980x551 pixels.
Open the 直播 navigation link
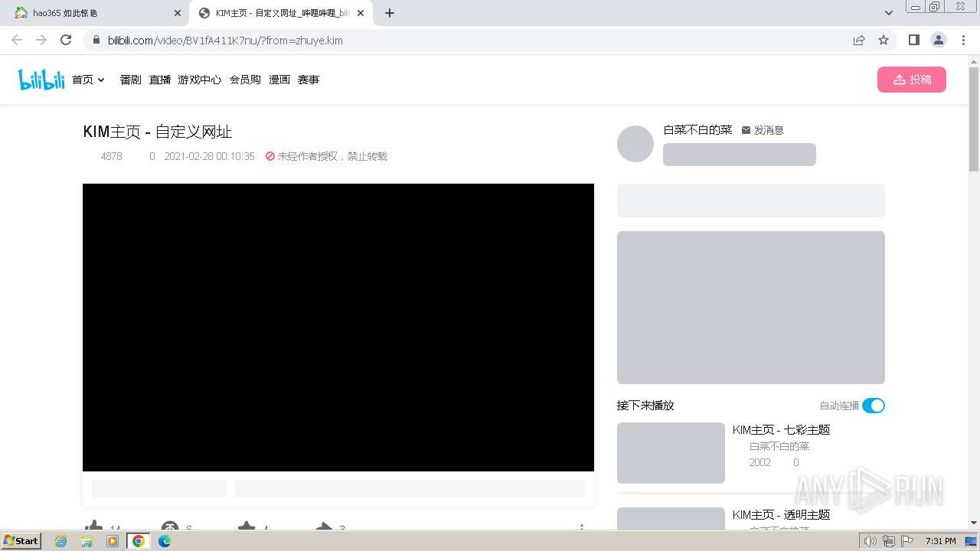click(160, 80)
